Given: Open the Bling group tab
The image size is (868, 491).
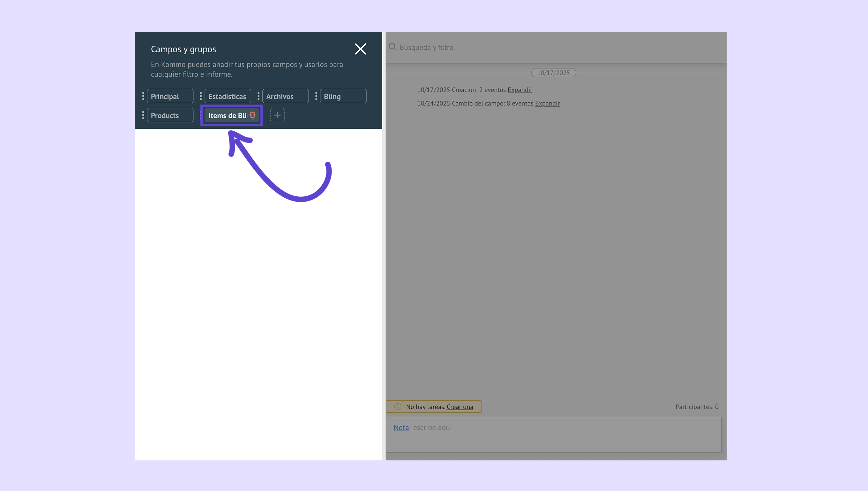Looking at the screenshot, I should pos(343,96).
